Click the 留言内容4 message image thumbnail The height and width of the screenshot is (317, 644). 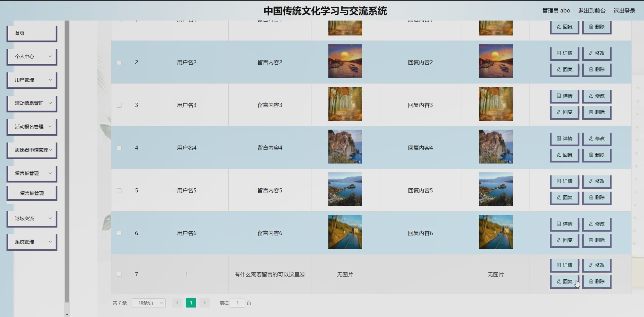345,147
